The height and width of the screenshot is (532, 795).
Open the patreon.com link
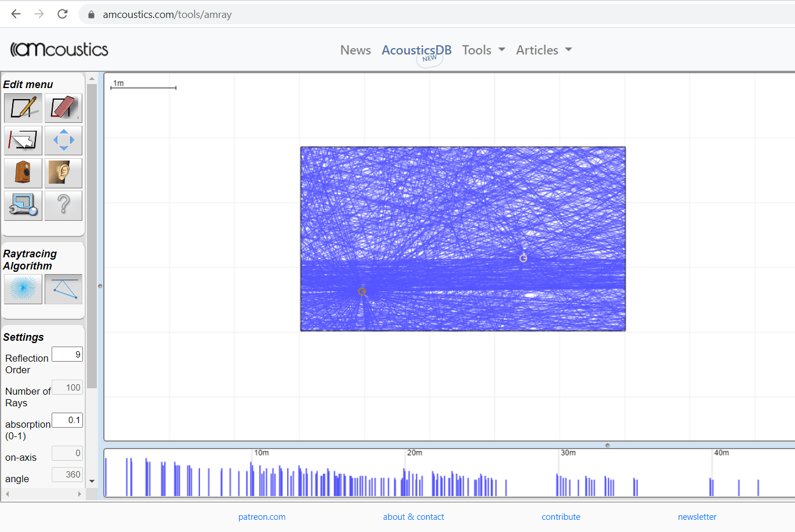[x=262, y=517]
